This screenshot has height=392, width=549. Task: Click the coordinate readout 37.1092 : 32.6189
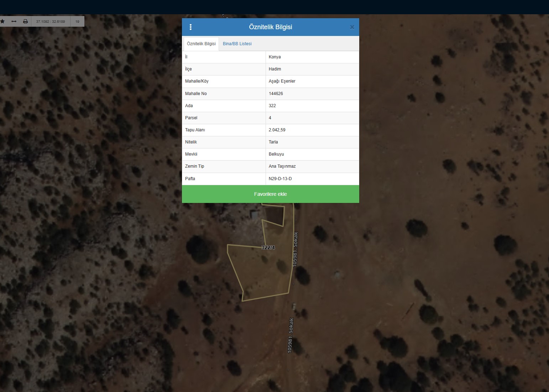[x=51, y=21]
